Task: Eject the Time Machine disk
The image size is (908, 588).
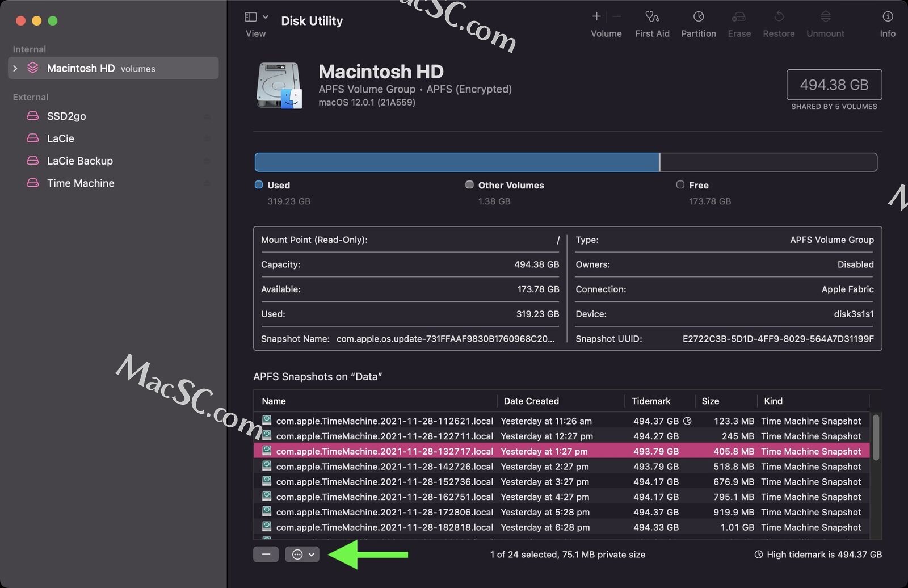Action: point(207,183)
